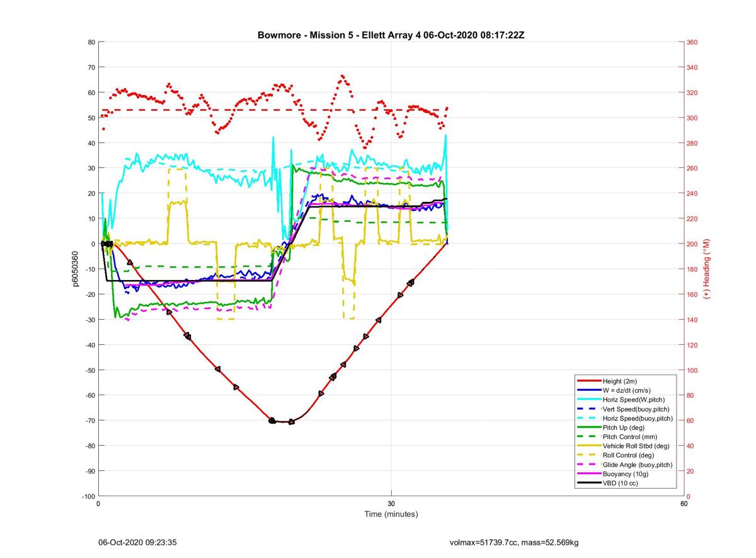Click the '-10' tick label
This screenshot has height=558, width=756.
(x=89, y=269)
